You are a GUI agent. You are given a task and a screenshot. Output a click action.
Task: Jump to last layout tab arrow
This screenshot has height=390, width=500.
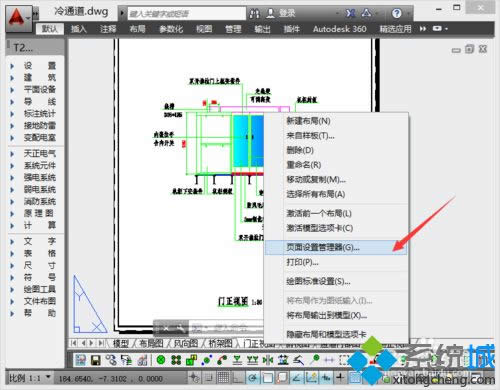coord(101,343)
